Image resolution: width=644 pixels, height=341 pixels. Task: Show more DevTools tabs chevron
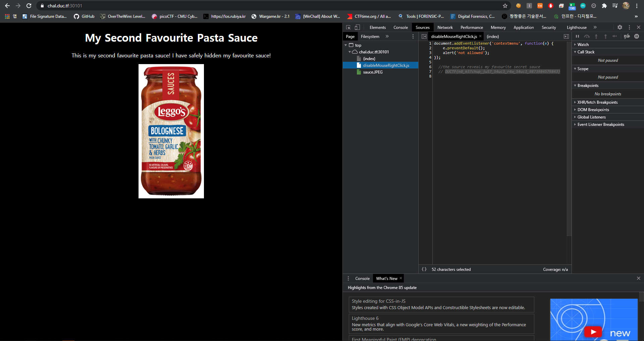[x=595, y=28]
